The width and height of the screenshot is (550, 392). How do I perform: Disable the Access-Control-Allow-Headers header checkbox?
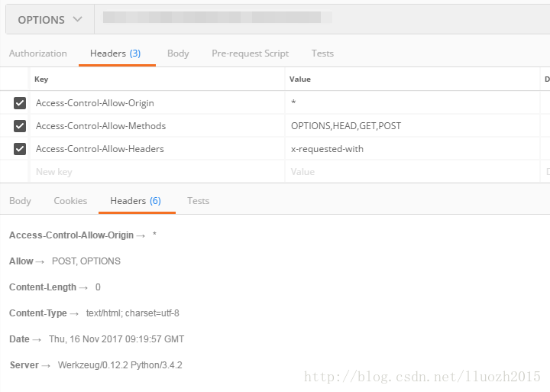[20, 149]
